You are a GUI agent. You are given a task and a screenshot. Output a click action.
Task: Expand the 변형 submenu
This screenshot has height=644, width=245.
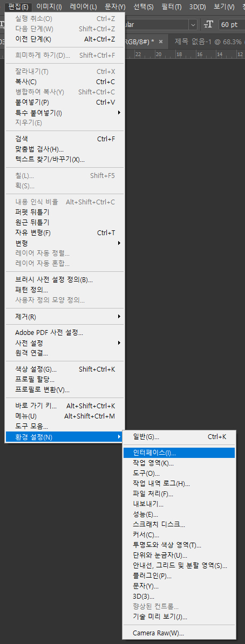[x=65, y=243]
